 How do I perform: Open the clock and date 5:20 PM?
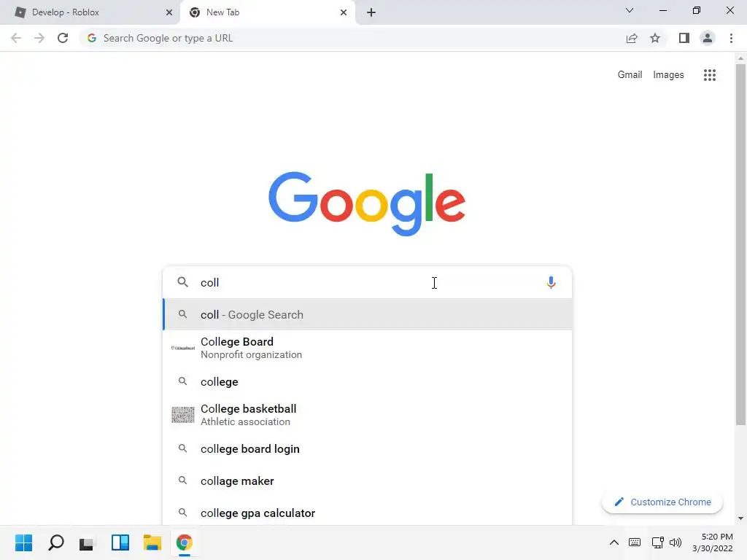[x=712, y=542]
